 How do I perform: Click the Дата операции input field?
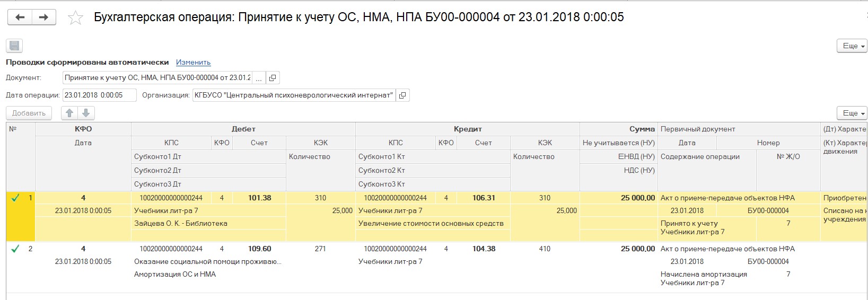click(x=100, y=95)
